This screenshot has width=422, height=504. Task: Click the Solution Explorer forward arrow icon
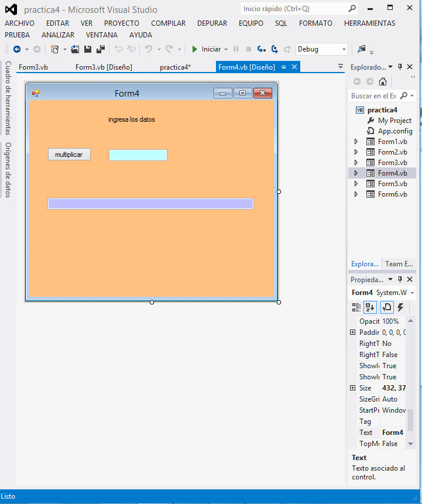point(370,81)
